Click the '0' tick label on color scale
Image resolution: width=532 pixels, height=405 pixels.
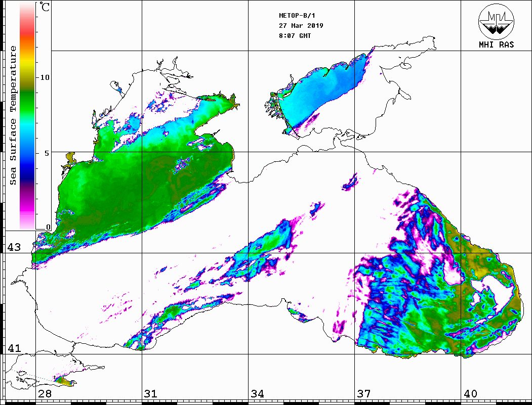click(48, 228)
